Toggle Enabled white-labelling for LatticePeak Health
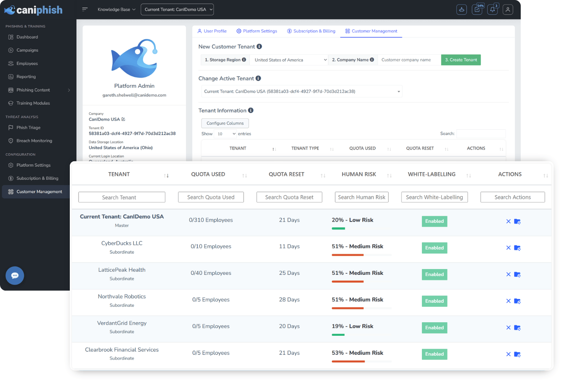Viewport: 563px width, 392px height. pos(434,274)
